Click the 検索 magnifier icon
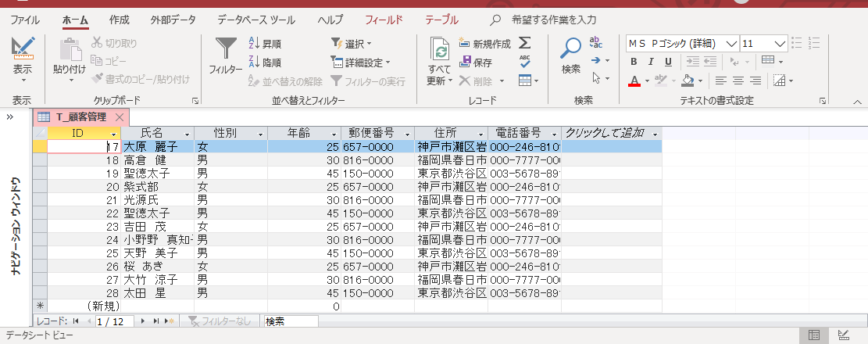Viewport: 868px width, 344px height. (x=570, y=48)
